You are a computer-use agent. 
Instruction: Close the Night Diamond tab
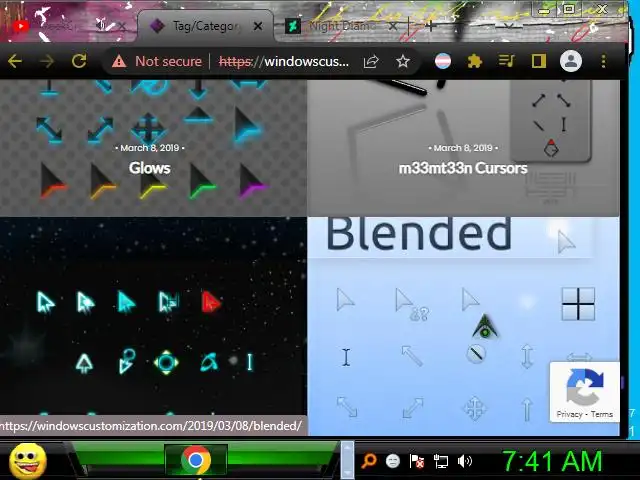tap(392, 27)
